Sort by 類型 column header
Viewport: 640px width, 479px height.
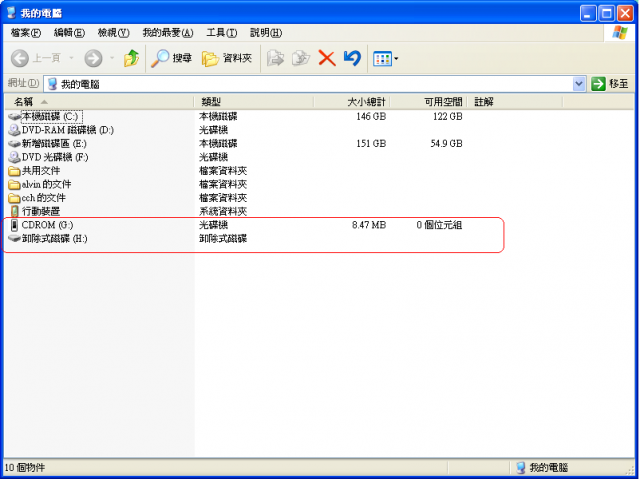pos(253,102)
